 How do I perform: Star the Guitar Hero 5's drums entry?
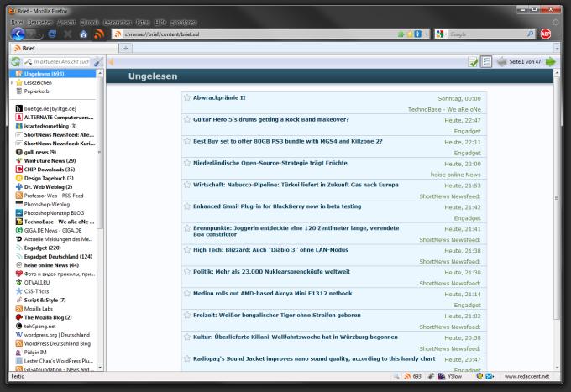[x=187, y=119]
